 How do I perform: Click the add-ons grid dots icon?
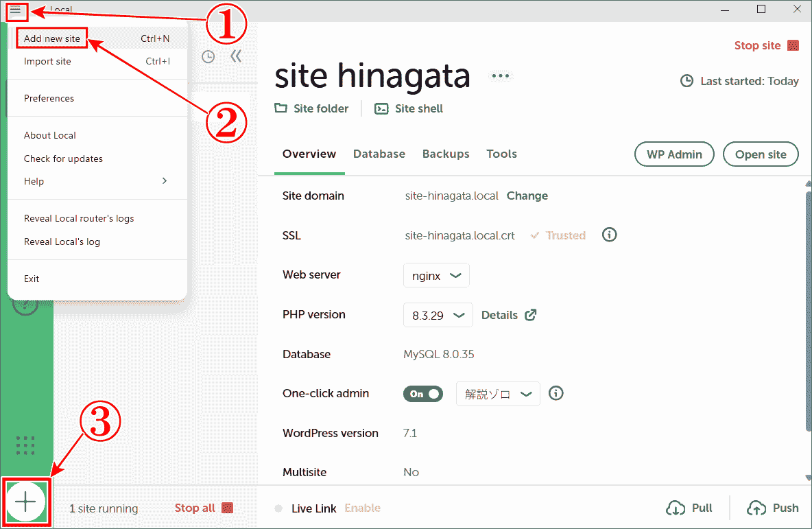[25, 445]
